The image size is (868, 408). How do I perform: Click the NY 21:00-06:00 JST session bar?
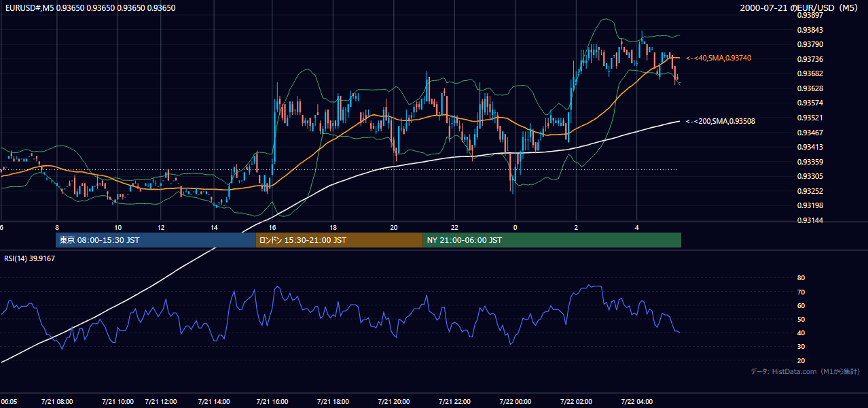point(551,240)
